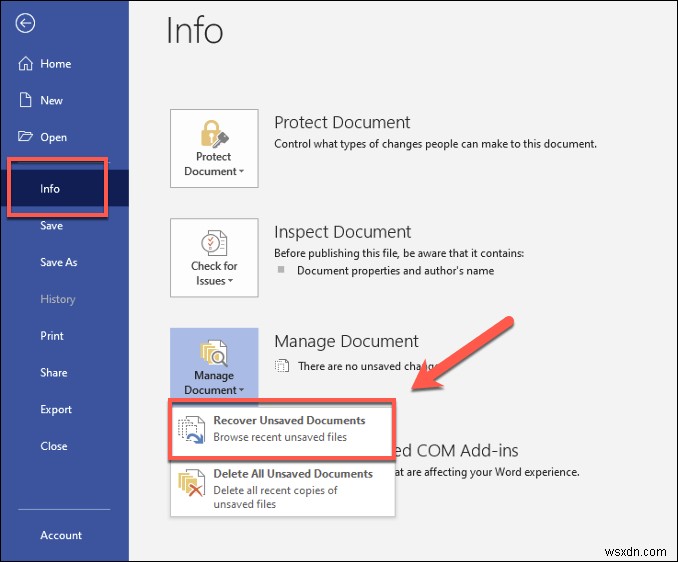This screenshot has height=562, width=678.
Task: Choose Save in the sidebar
Action: [x=64, y=225]
